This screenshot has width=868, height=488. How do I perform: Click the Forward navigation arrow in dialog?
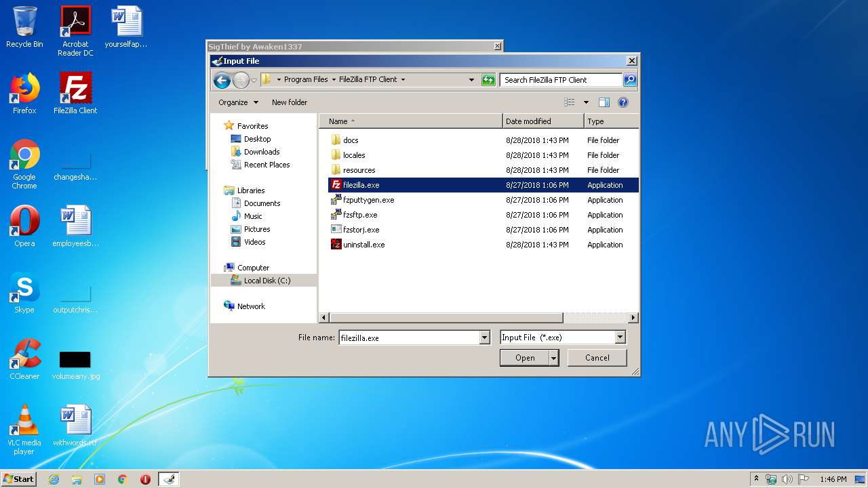pyautogui.click(x=241, y=80)
